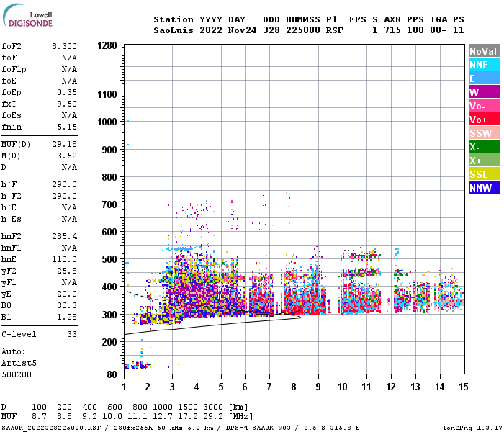Click the MUF(D) value 29.18
The height and width of the screenshot is (432, 504).
[64, 144]
